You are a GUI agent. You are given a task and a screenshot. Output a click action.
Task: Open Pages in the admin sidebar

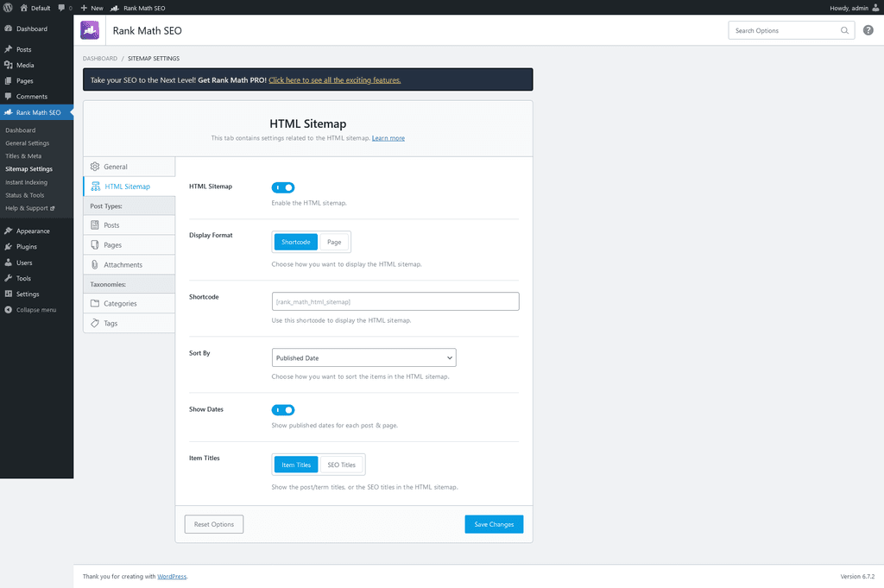click(36, 81)
